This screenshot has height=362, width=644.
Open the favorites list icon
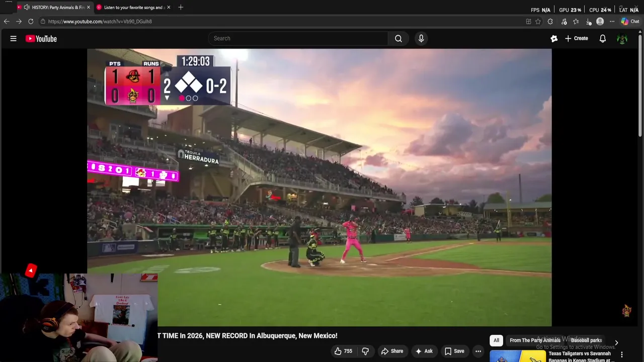(576, 22)
